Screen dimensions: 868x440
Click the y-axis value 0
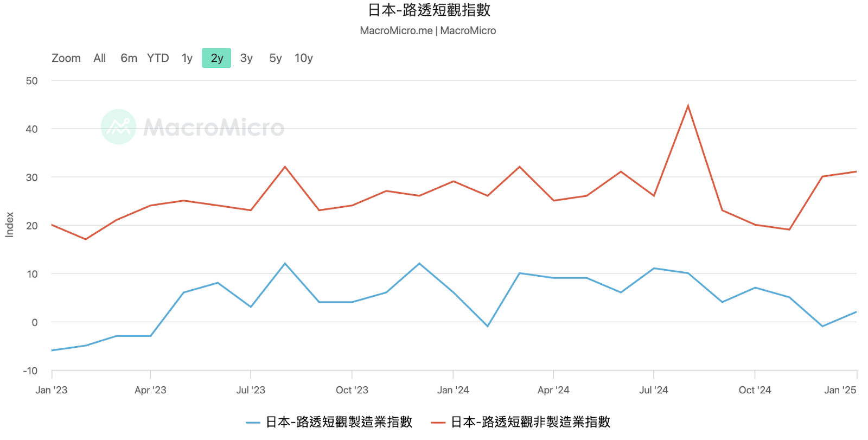pos(35,322)
